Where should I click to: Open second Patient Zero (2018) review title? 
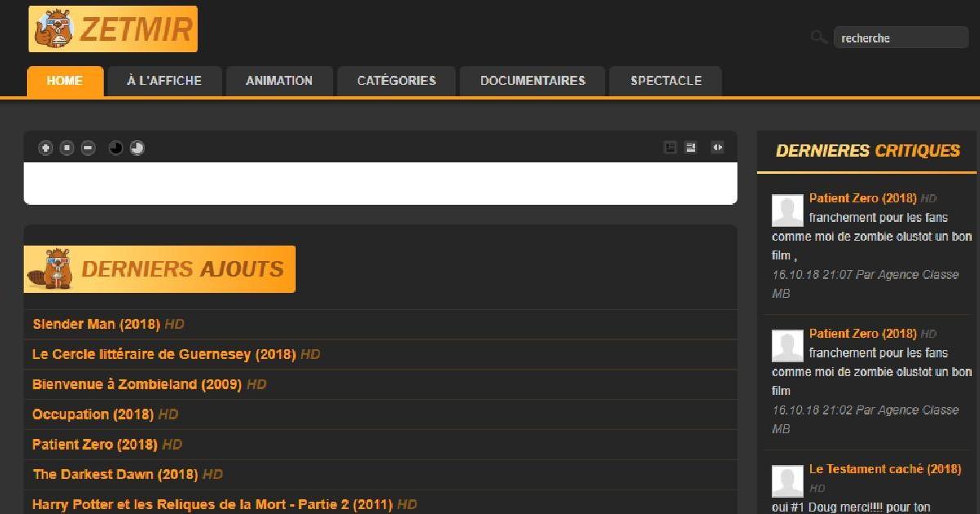click(863, 334)
